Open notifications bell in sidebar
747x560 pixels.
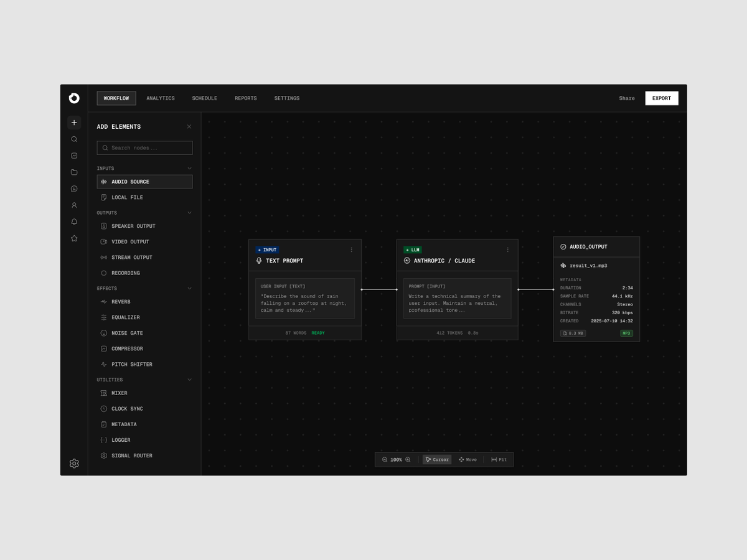pyautogui.click(x=74, y=222)
